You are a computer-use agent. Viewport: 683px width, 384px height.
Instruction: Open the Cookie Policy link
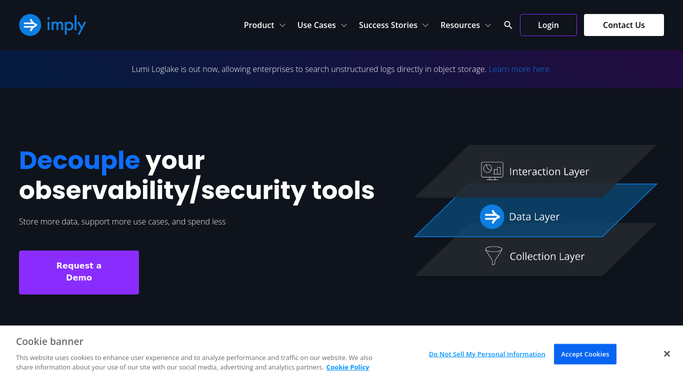pyautogui.click(x=348, y=367)
